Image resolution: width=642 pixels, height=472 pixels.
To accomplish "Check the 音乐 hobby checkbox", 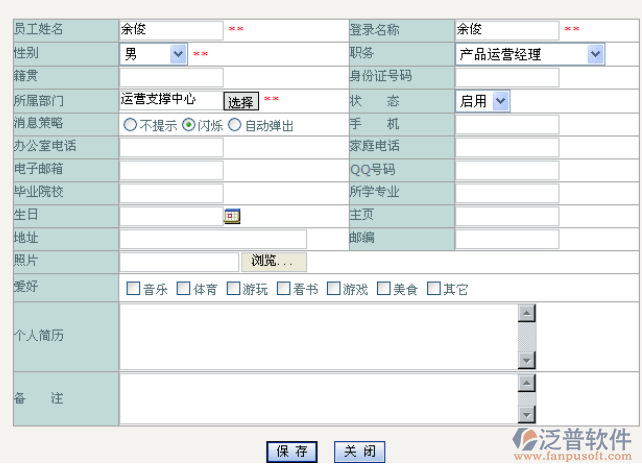I will (x=133, y=289).
